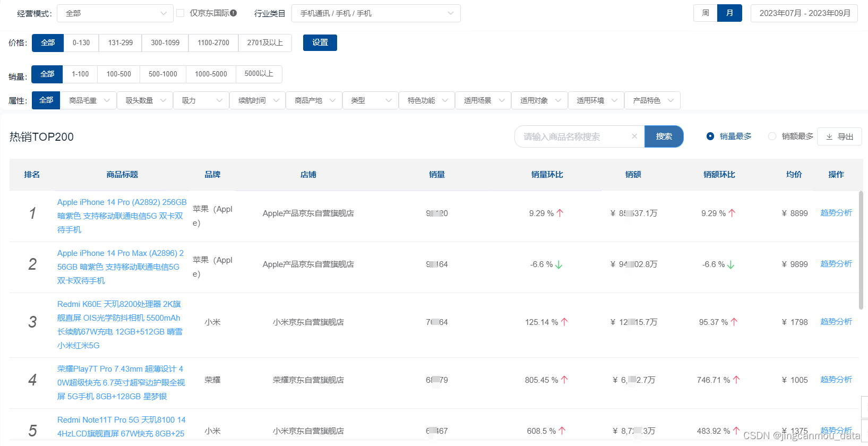Expand 适用场景 attribute dropdown

click(483, 100)
